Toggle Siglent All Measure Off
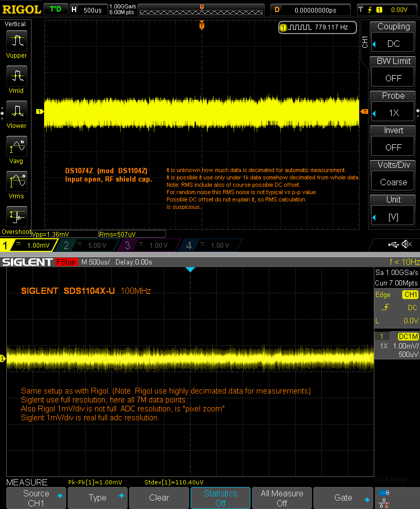This screenshot has width=420, height=509. [281, 498]
